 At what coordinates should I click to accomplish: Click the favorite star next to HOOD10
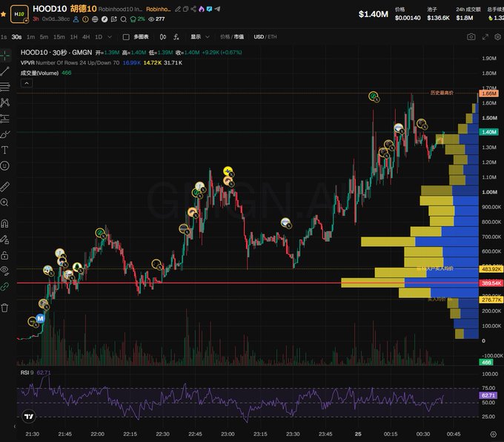(x=4, y=14)
